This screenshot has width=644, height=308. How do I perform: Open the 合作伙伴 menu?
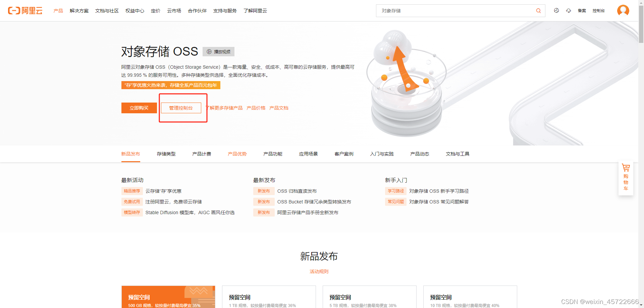(x=197, y=11)
